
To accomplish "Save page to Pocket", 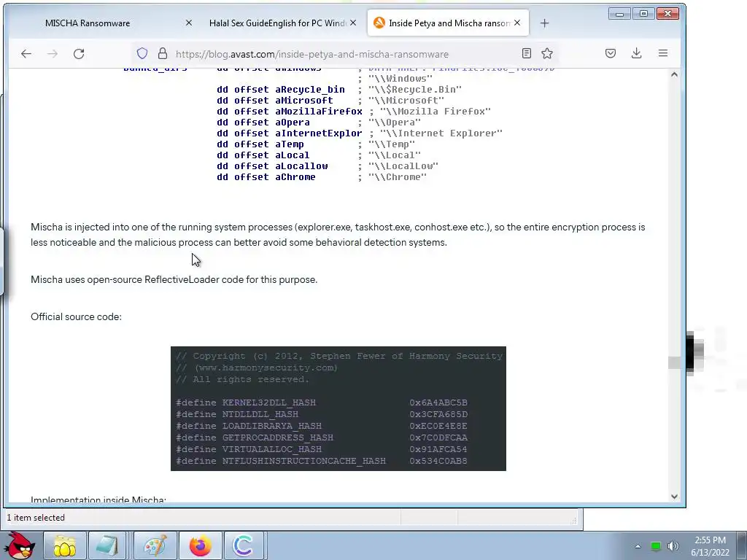I will 611,53.
